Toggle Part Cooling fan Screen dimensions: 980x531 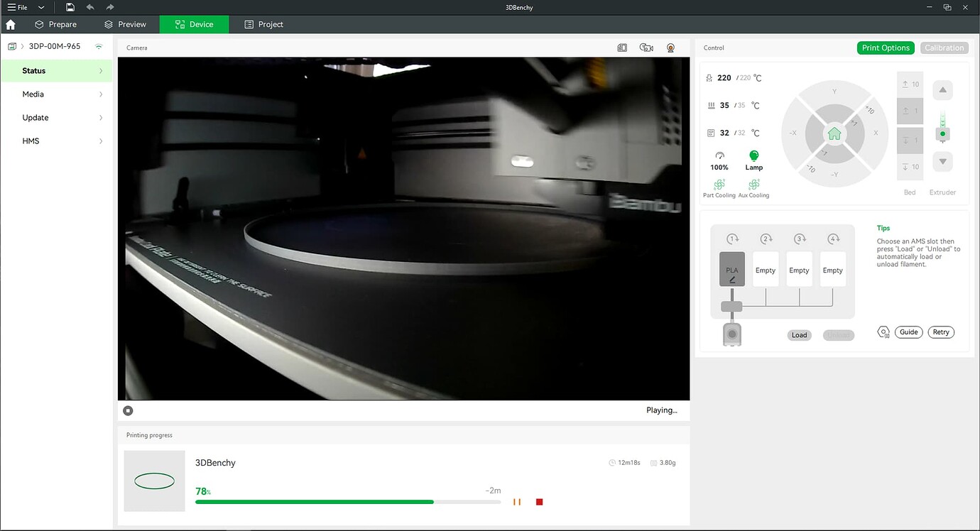click(719, 189)
